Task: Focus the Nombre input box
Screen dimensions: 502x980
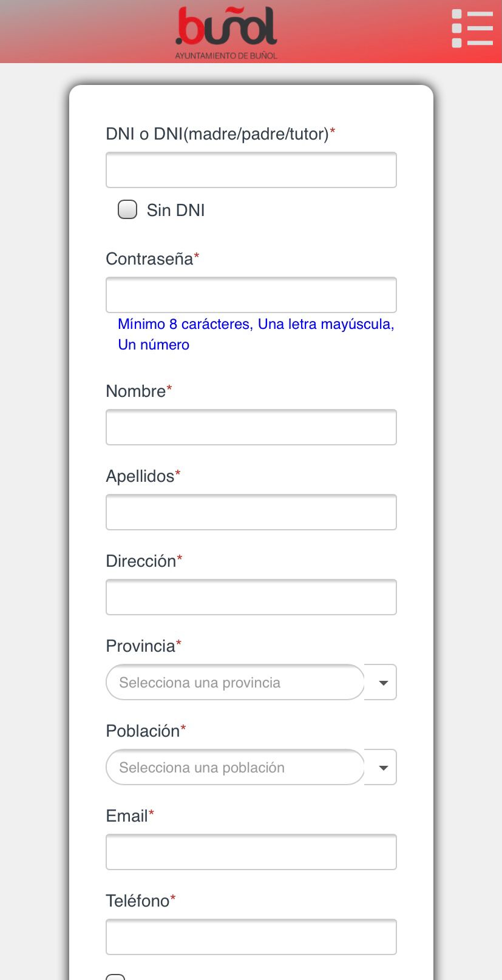Action: (251, 427)
